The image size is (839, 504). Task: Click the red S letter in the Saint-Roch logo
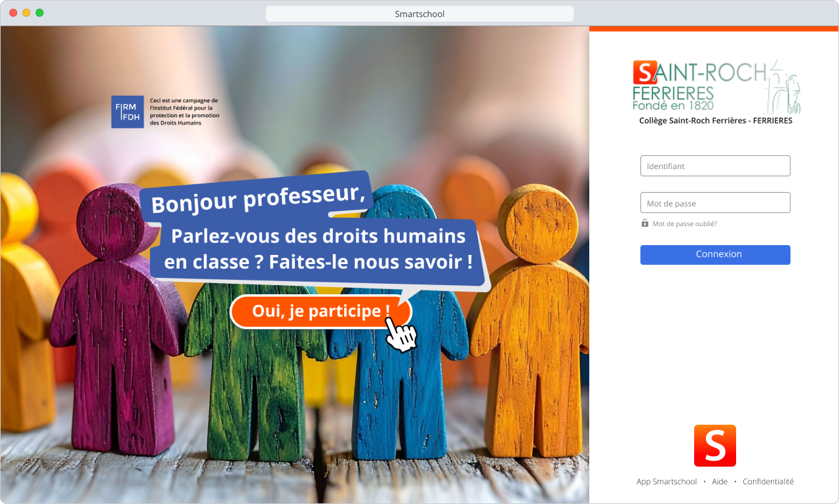click(x=645, y=72)
